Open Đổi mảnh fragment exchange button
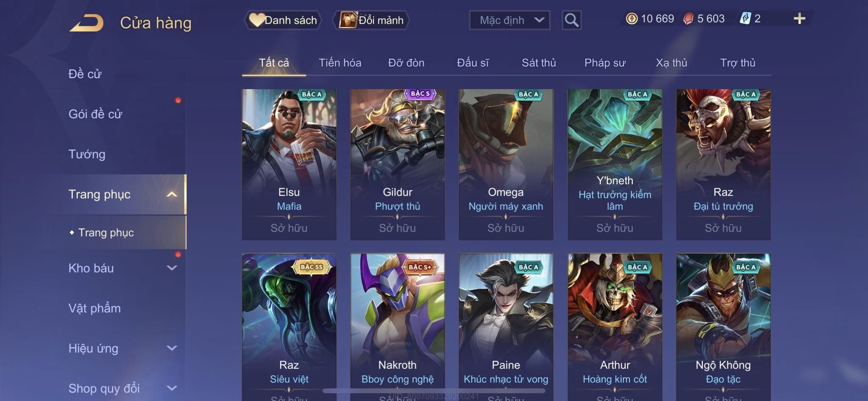Screen dimensions: 868x401 pyautogui.click(x=371, y=20)
